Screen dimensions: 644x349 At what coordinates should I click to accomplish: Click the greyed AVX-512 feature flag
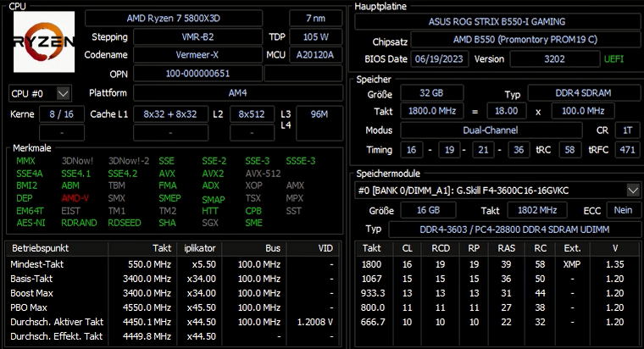(x=263, y=174)
